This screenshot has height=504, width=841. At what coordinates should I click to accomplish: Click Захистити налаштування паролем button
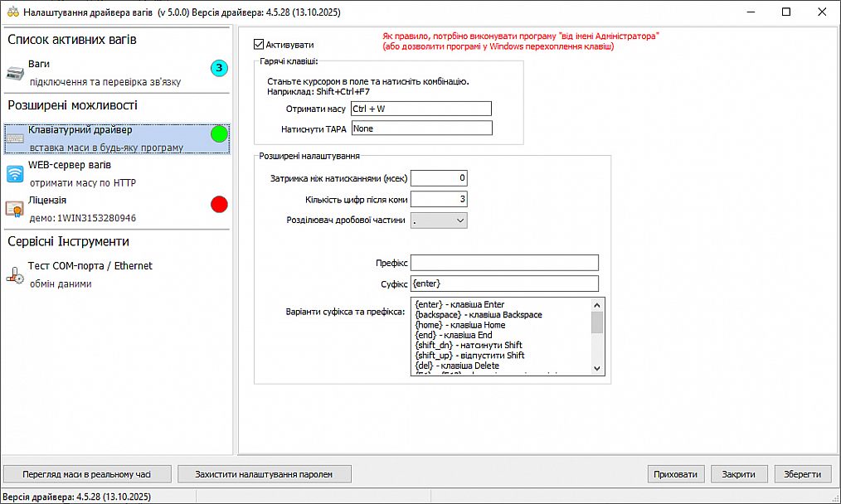click(x=264, y=474)
